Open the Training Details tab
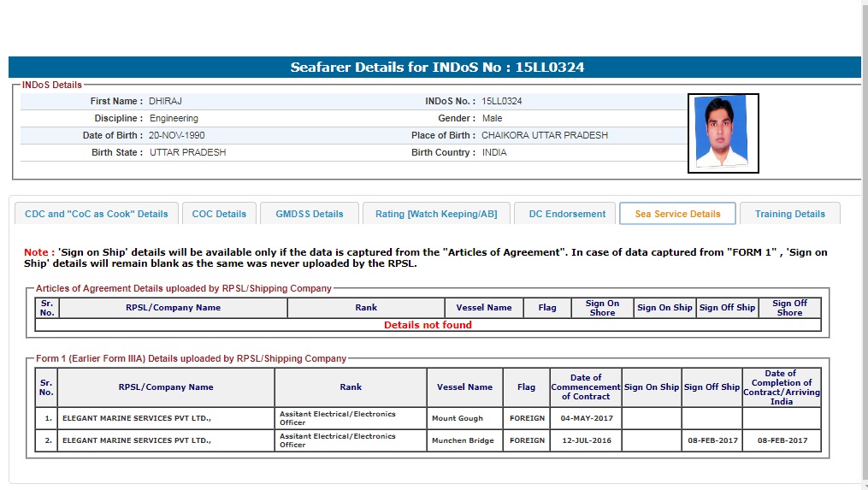 pos(789,214)
